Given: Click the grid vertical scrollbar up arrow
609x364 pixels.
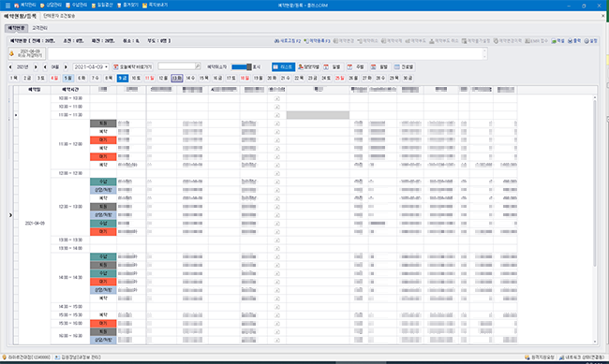Looking at the screenshot, I should pyautogui.click(x=595, y=98).
